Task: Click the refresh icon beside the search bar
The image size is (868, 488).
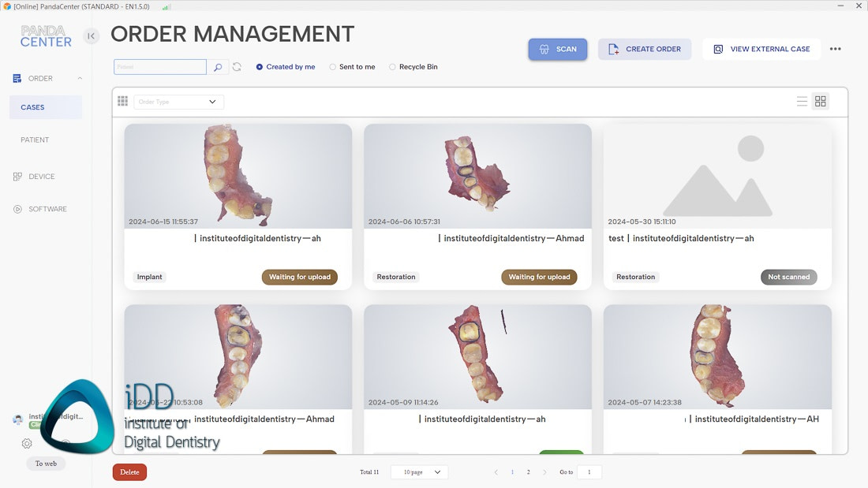Action: click(x=237, y=67)
